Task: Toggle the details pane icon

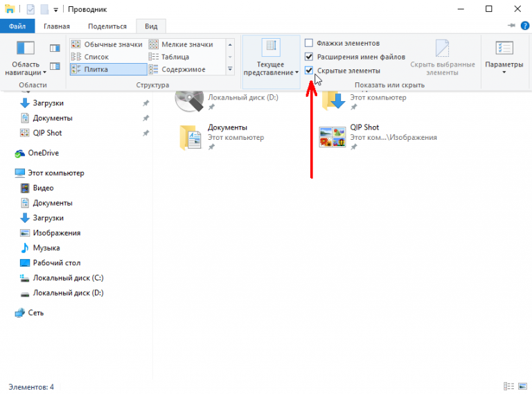Action: (x=55, y=66)
